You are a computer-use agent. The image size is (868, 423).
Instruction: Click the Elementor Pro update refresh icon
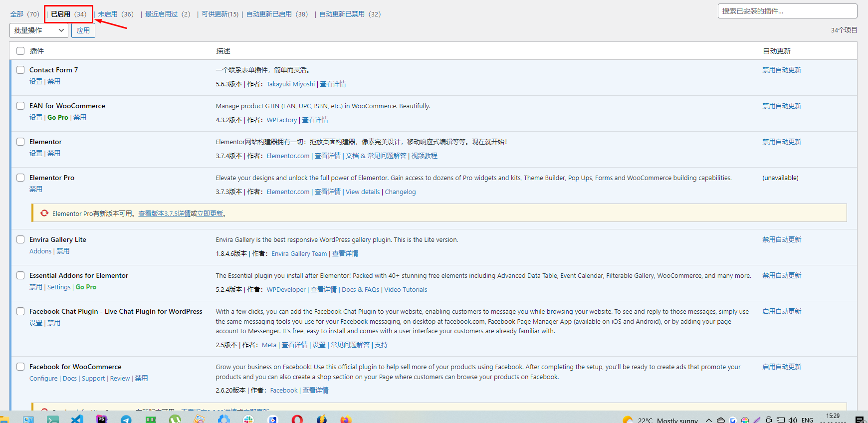tap(44, 213)
